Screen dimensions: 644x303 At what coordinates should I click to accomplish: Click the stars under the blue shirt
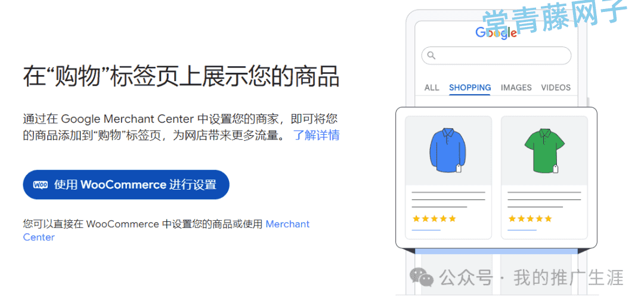434,218
